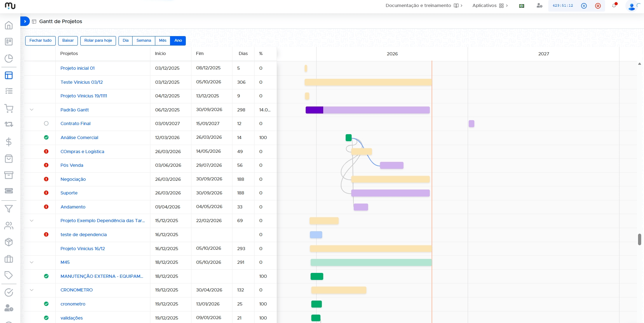Click Rolar para hoje button
Image resolution: width=644 pixels, height=323 pixels.
point(98,41)
